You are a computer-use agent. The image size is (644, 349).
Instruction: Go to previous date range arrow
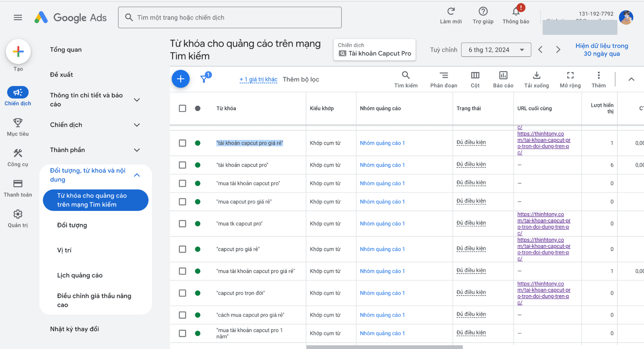coord(540,50)
